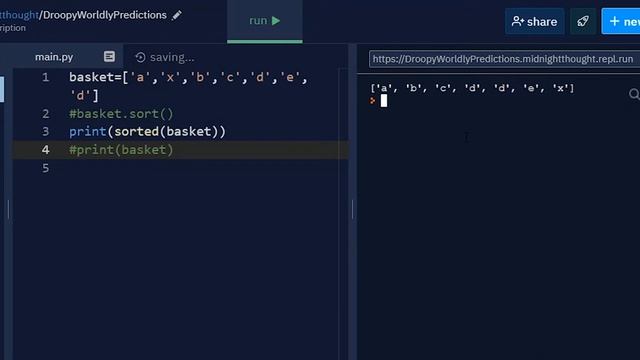The height and width of the screenshot is (360, 640).
Task: Click the console prompt cursor
Action: coord(384,100)
